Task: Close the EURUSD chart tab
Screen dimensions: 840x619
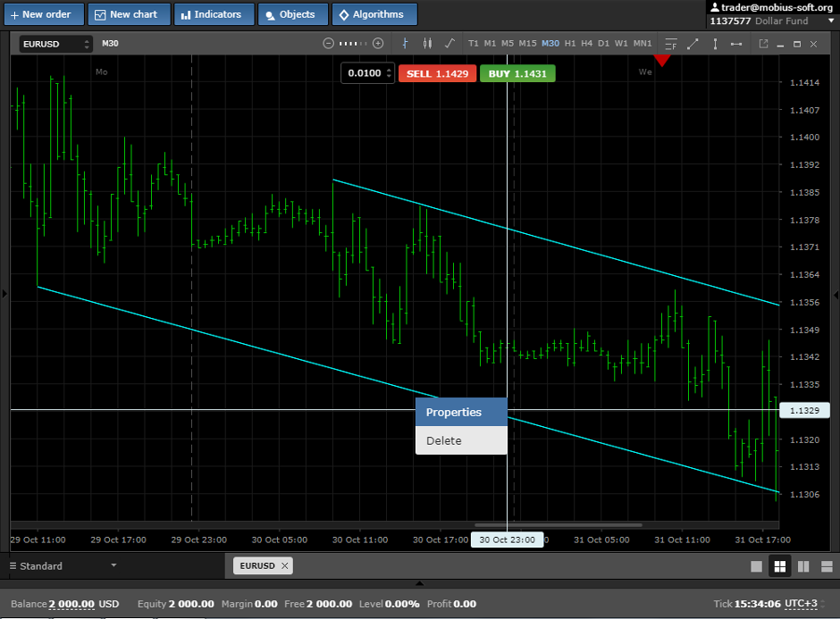Action: coord(285,566)
